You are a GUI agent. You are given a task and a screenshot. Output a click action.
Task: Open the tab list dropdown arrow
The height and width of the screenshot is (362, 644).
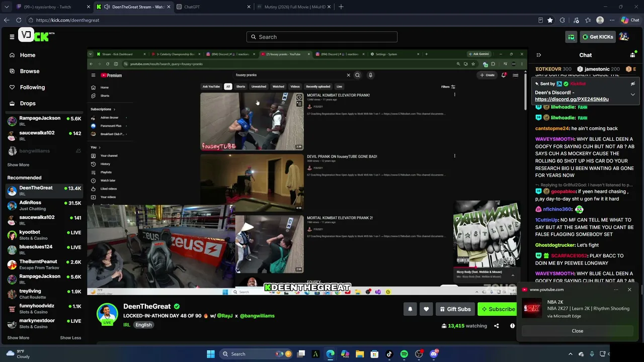tap(7, 7)
